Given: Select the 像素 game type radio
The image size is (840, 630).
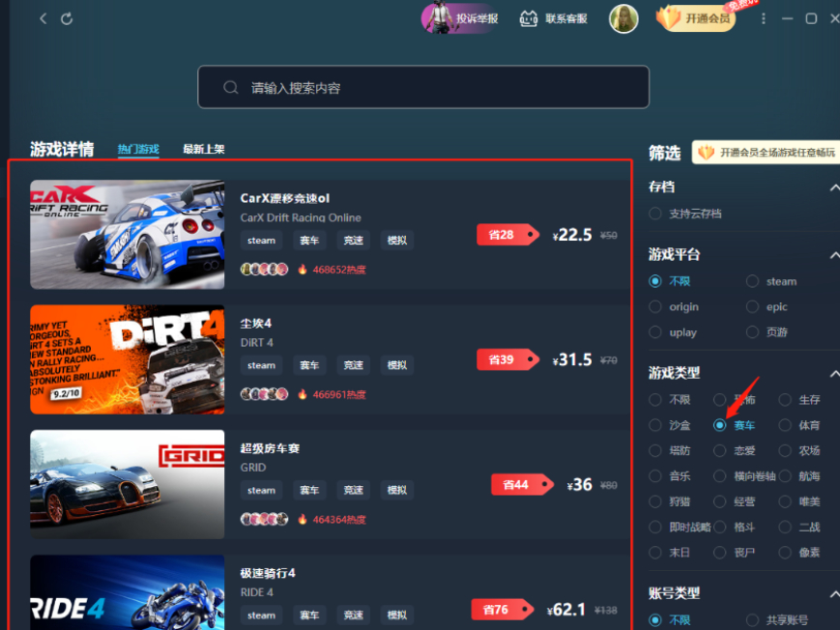Looking at the screenshot, I should point(785,553).
